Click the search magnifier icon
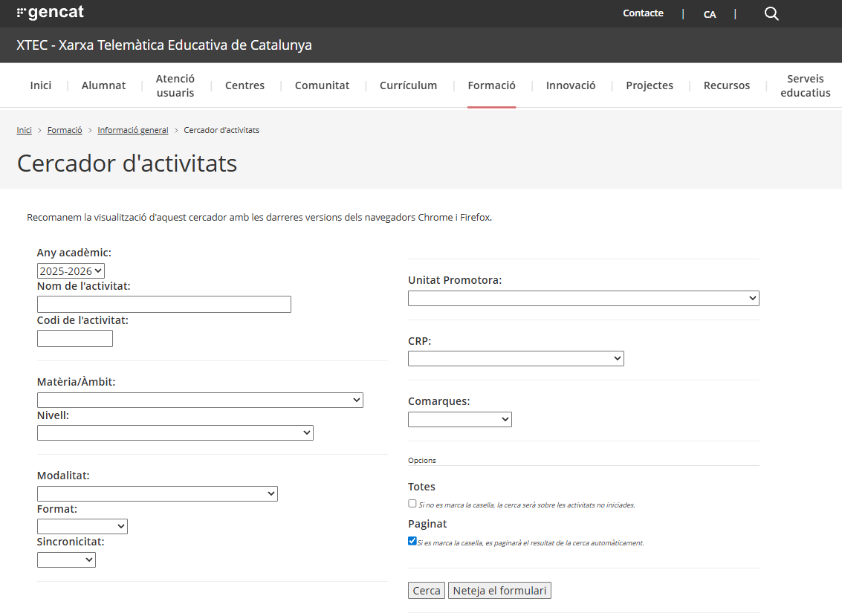 point(771,13)
